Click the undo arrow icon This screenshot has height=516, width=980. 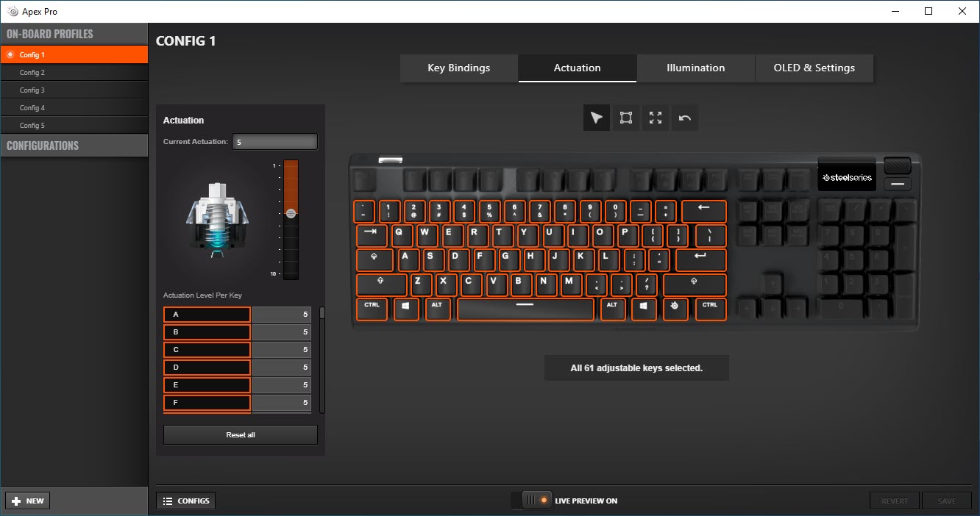tap(685, 118)
